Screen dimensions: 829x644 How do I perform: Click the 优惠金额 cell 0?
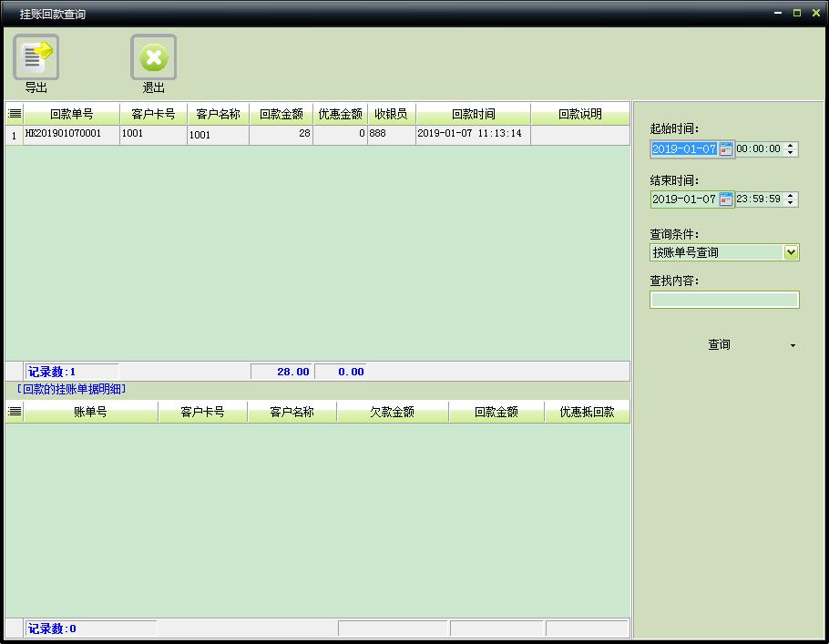click(340, 134)
